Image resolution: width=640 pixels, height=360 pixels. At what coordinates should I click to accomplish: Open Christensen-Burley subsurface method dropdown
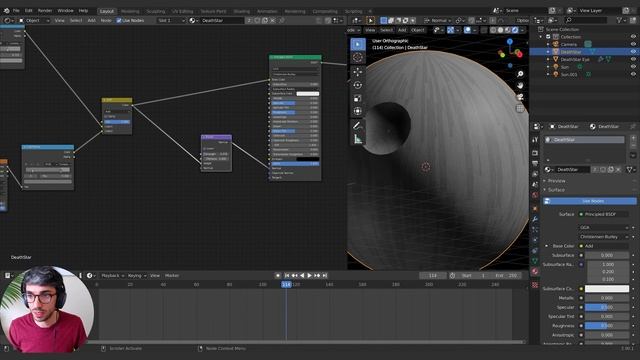tap(604, 237)
